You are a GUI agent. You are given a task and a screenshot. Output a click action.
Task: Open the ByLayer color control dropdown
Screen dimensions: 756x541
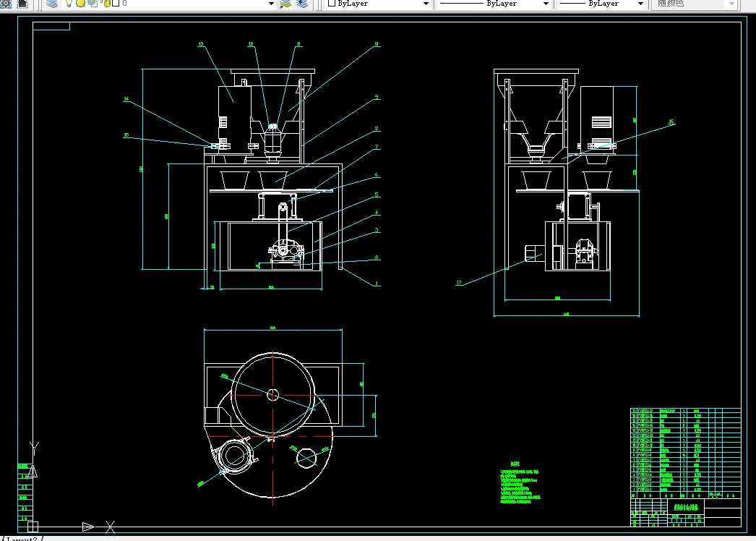426,4
